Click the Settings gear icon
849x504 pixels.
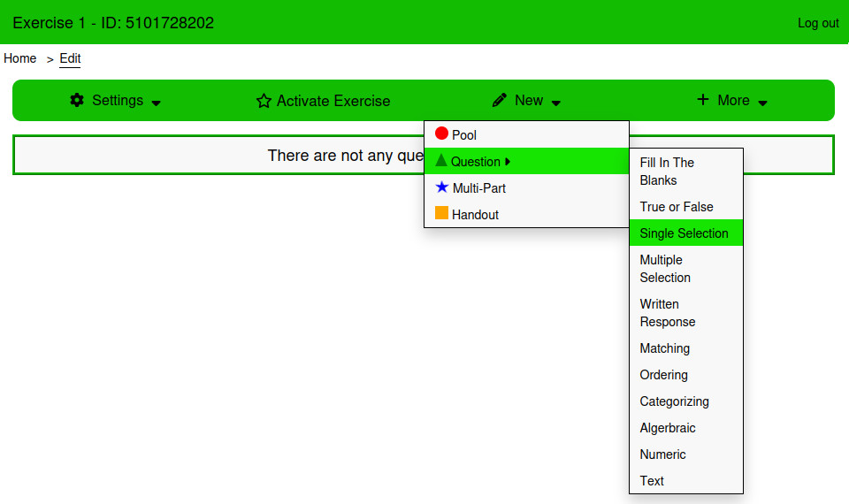(x=77, y=101)
